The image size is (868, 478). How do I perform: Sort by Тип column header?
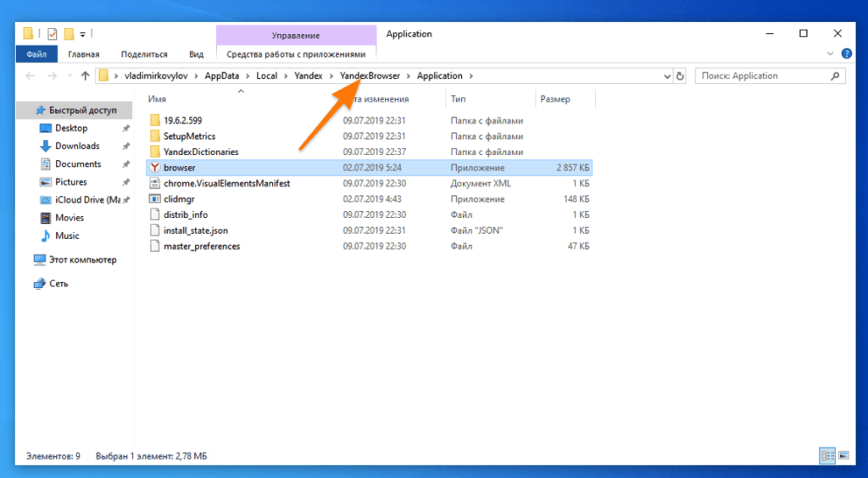tap(459, 100)
